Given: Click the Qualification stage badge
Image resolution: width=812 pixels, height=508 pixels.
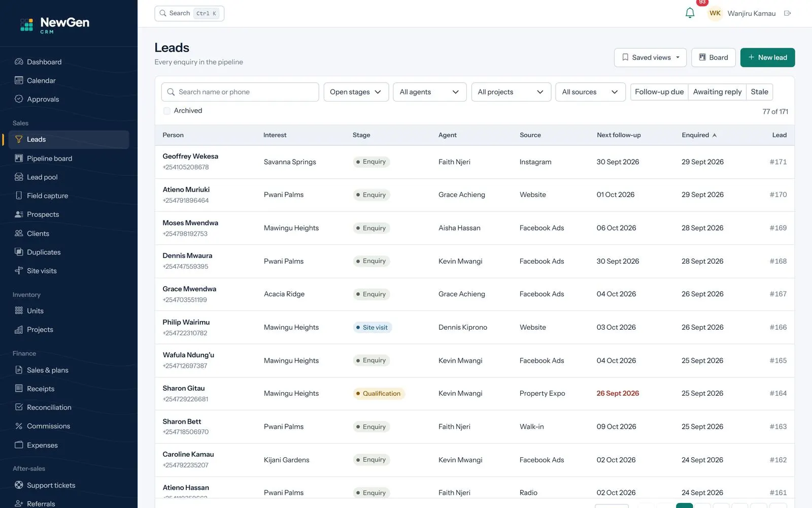Looking at the screenshot, I should click(x=379, y=394).
